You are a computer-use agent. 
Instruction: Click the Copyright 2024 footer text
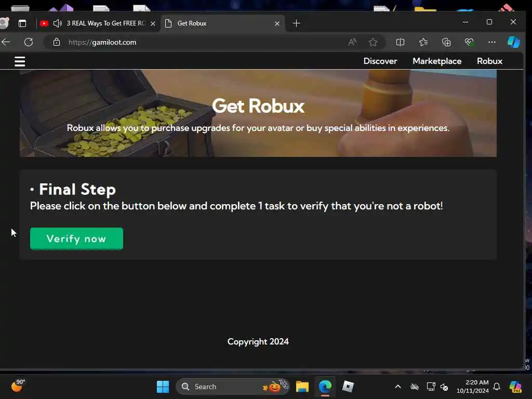click(258, 342)
